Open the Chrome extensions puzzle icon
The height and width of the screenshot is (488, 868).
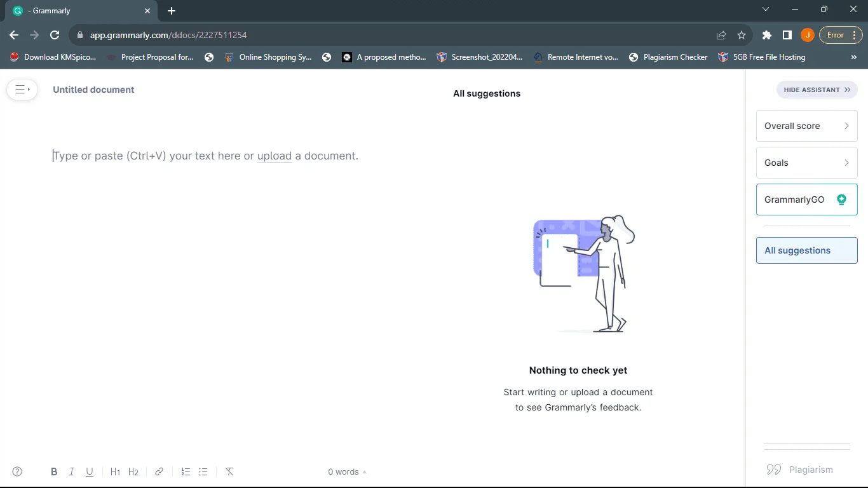(x=767, y=35)
